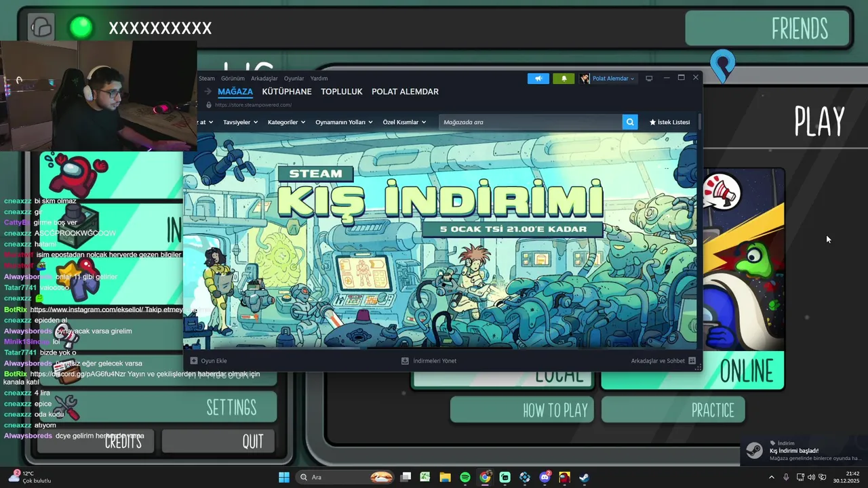Click the HOW TO PLAY button
The image size is (868, 488).
click(522, 409)
